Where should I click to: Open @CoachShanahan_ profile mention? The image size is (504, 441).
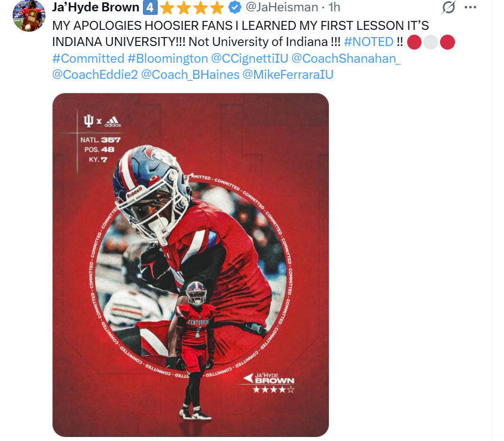tap(346, 59)
